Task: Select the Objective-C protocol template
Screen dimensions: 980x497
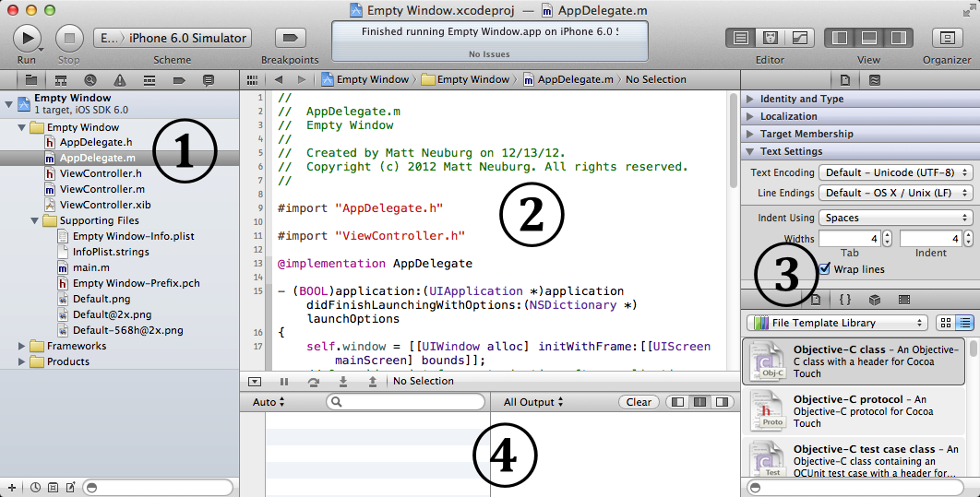Action: pyautogui.click(x=854, y=411)
